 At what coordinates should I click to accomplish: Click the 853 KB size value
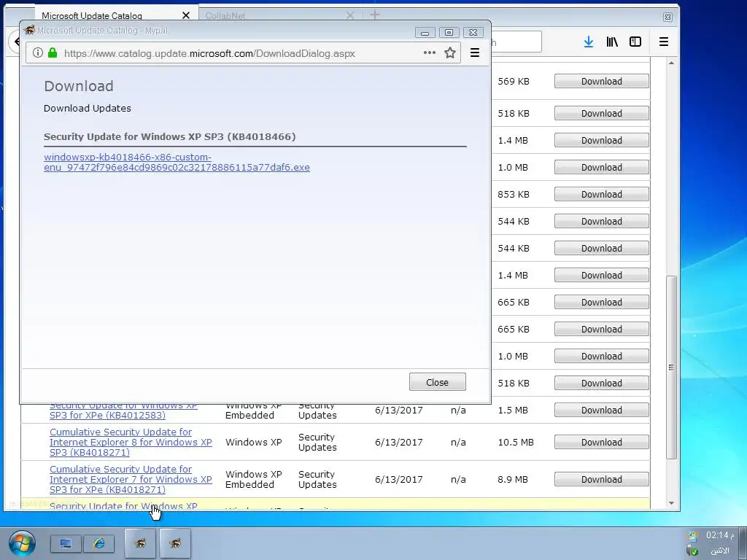pos(513,194)
